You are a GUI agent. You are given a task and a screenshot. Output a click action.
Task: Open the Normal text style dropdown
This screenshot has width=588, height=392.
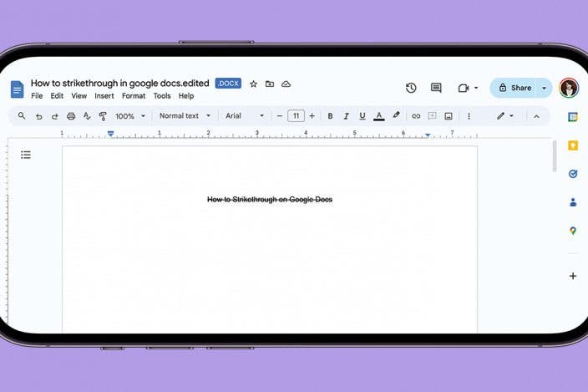coord(184,116)
